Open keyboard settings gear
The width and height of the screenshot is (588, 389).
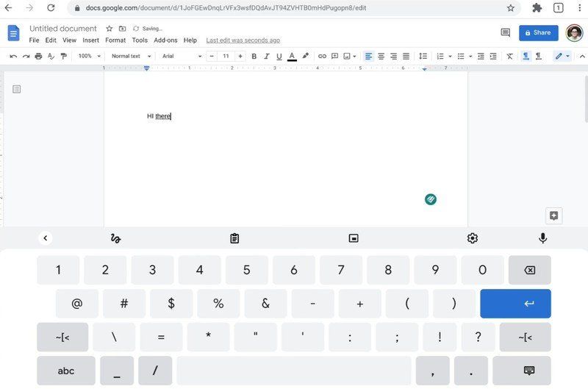pos(473,238)
